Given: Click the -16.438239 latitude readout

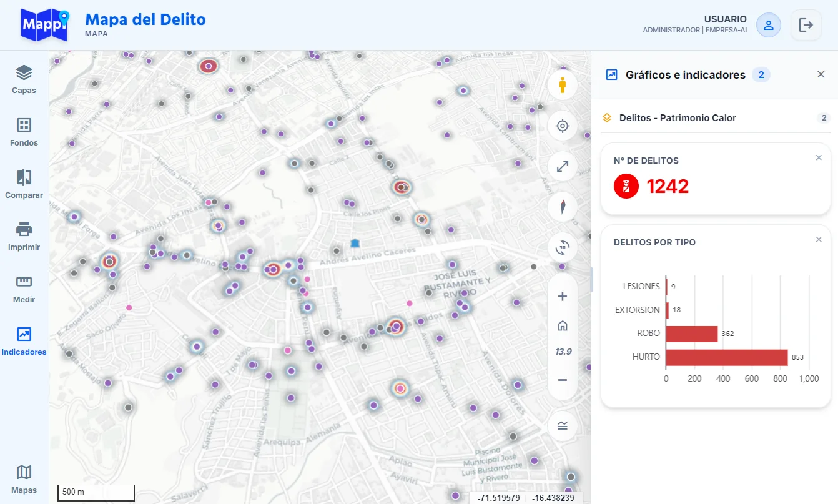Looking at the screenshot, I should pyautogui.click(x=552, y=498).
